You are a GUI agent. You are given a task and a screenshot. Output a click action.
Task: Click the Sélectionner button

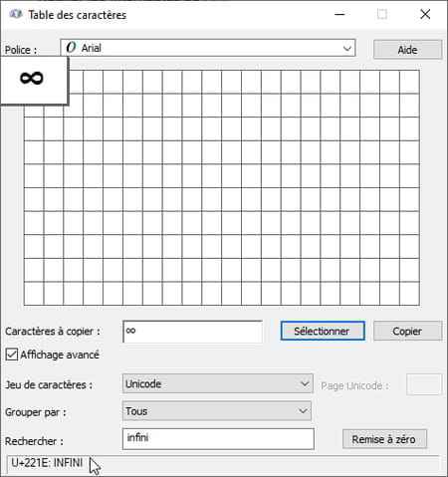pos(323,331)
